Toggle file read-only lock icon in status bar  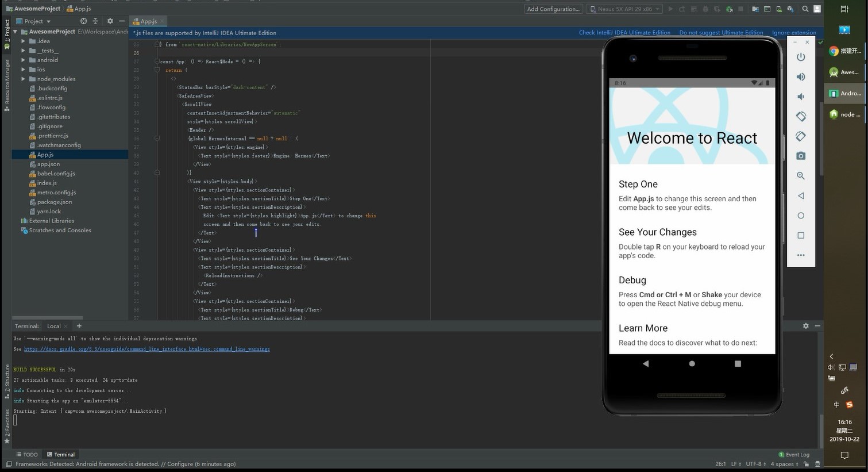tap(806, 464)
